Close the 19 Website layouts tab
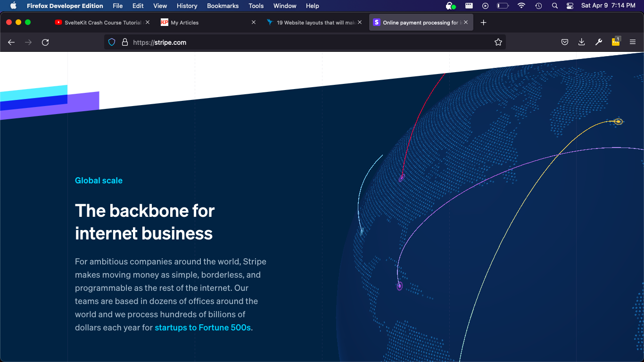 (x=360, y=23)
